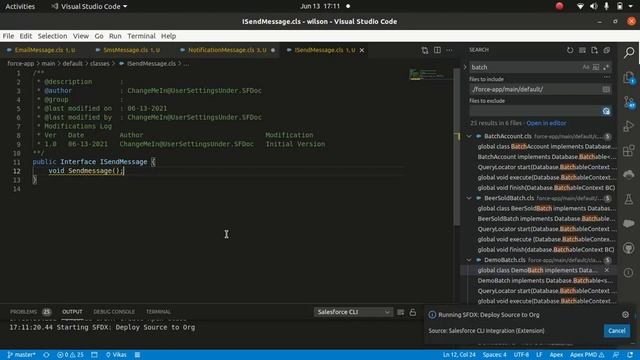The image size is (640, 360).
Task: Click Apex language mode in status bar
Action: click(556, 355)
